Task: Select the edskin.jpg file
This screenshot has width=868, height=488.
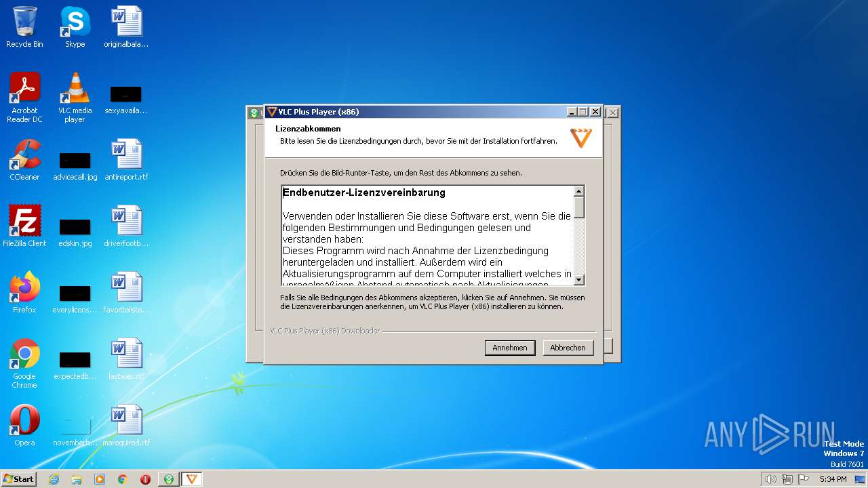Action: 75,232
